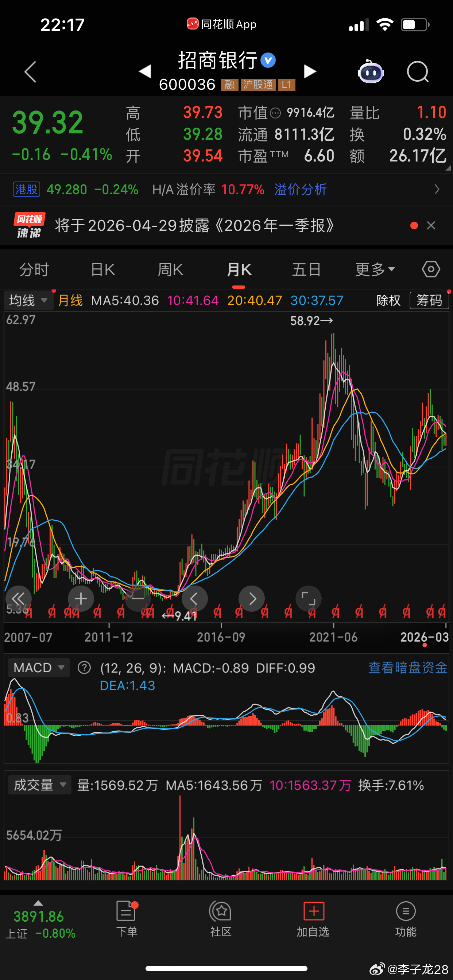This screenshot has height=980, width=453.
Task: Toggle 筹码 chip distribution
Action: [x=429, y=300]
